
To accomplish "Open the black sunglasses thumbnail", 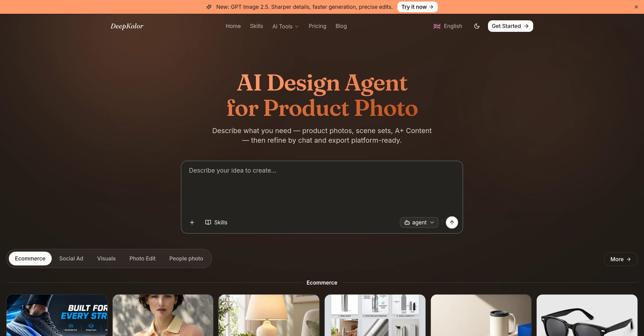I will (x=587, y=315).
